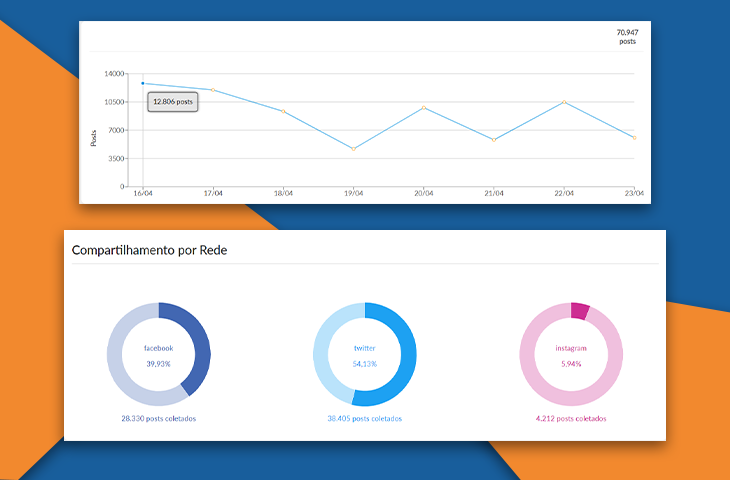Screen dimensions: 730x480
Task: Click the Compartilhamento por Rede heading
Action: 149,250
